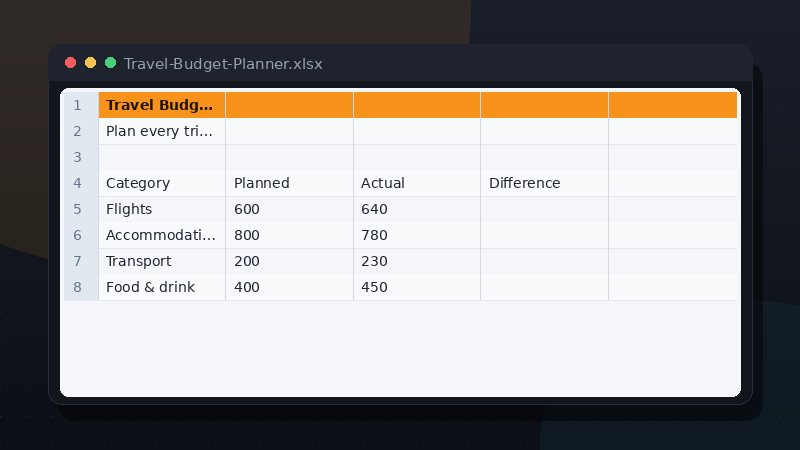Screen dimensions: 800x450
Task: Click the 'Actual' header cell
Action: tap(417, 183)
